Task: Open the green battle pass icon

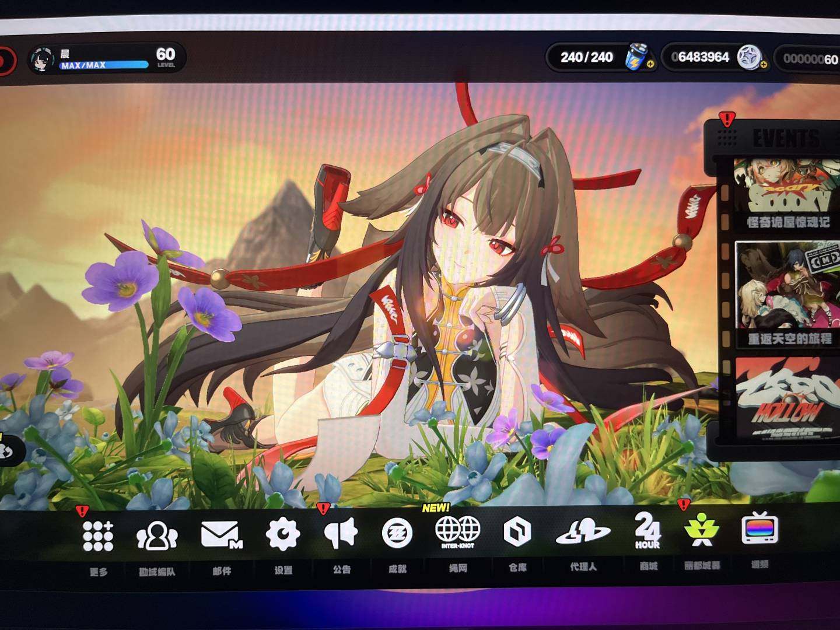Action: (x=701, y=530)
